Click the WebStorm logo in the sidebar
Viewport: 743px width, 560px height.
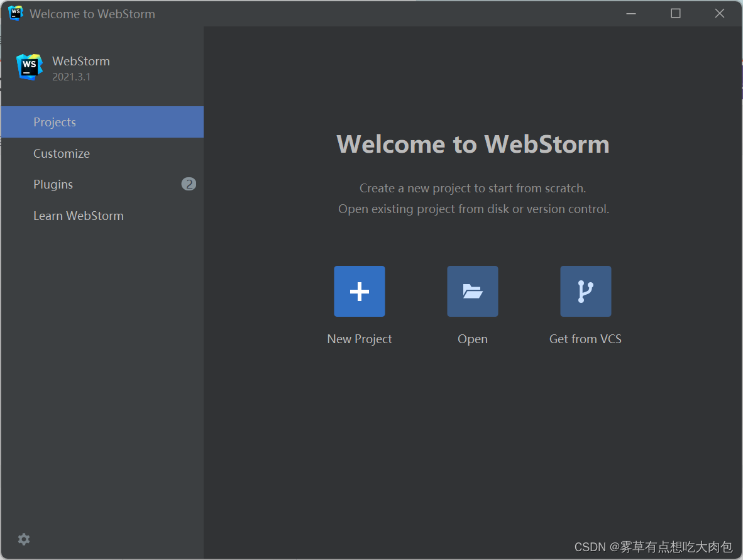click(30, 67)
